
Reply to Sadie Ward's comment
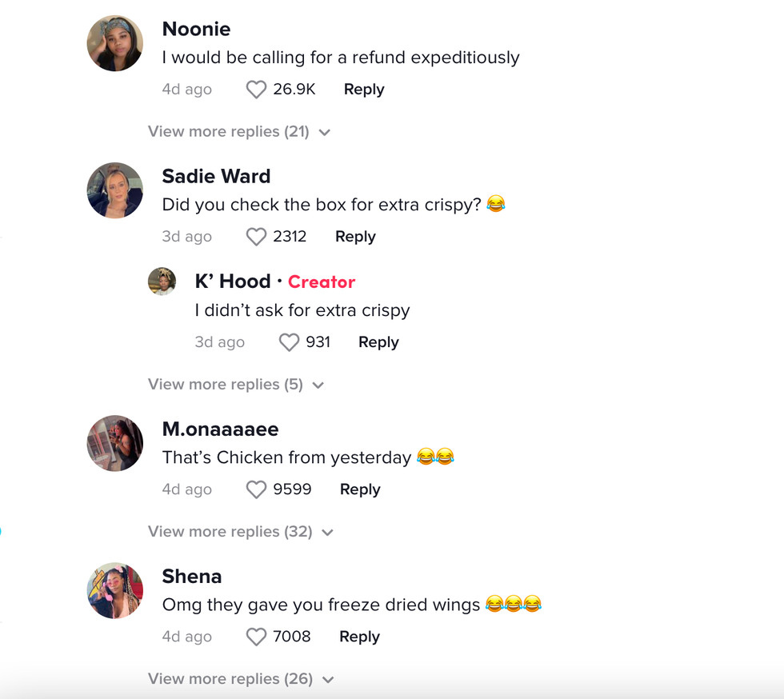click(x=354, y=236)
